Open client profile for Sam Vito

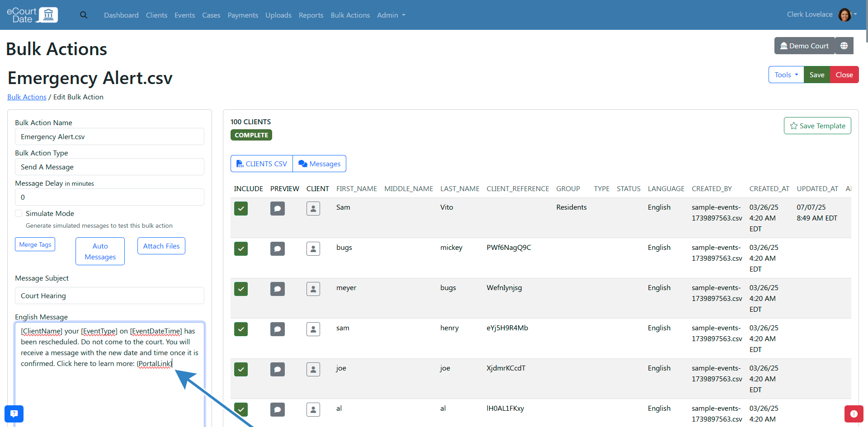point(313,208)
